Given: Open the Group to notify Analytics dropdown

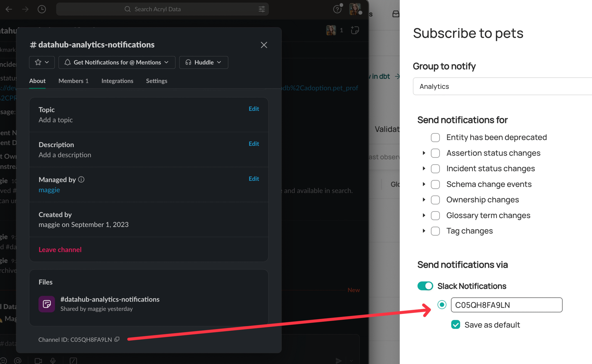Looking at the screenshot, I should (503, 86).
